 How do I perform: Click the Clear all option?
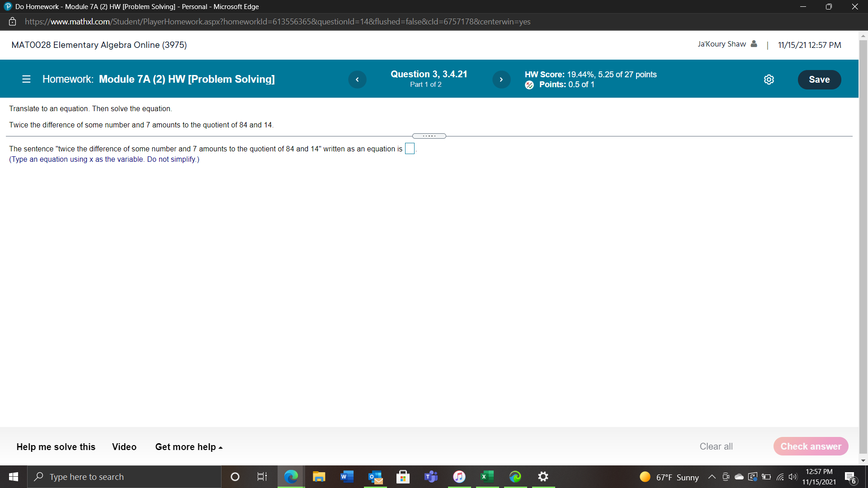[716, 446]
